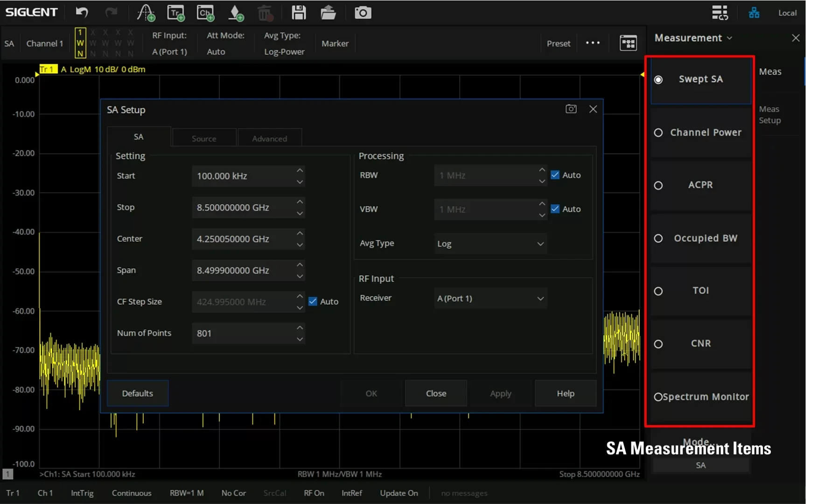Click the add trace icon
Screen dimensions: 839x504
[x=176, y=13]
